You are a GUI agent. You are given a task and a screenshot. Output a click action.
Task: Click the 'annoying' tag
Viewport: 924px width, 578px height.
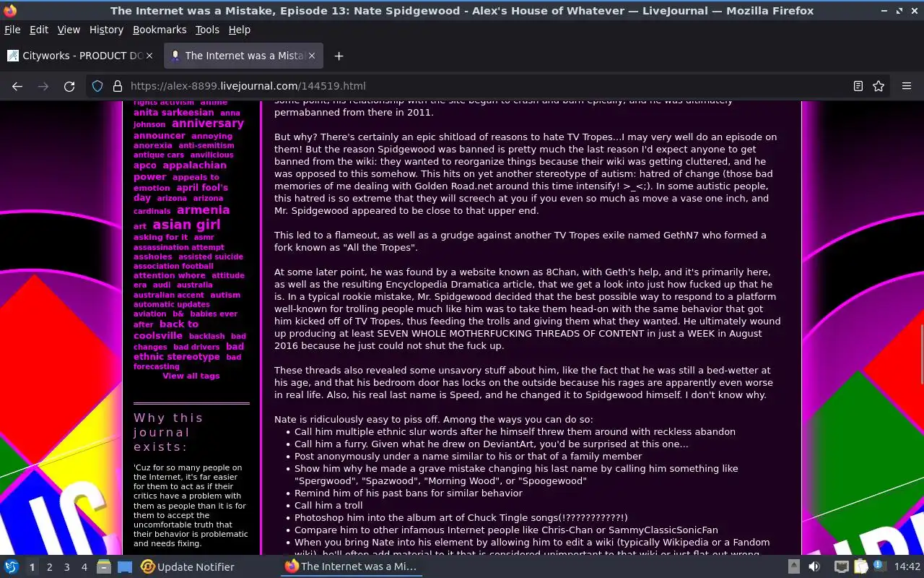212,136
